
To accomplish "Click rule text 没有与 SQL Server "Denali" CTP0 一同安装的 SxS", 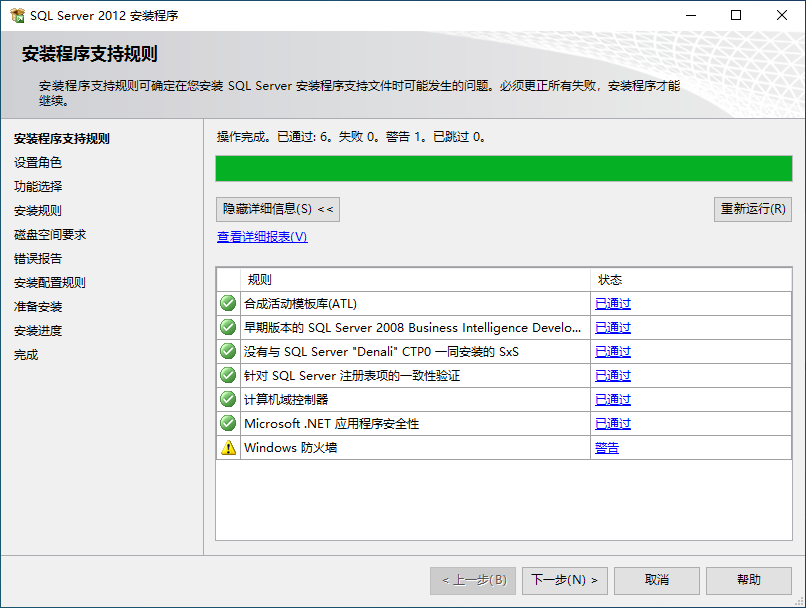I will (x=381, y=352).
